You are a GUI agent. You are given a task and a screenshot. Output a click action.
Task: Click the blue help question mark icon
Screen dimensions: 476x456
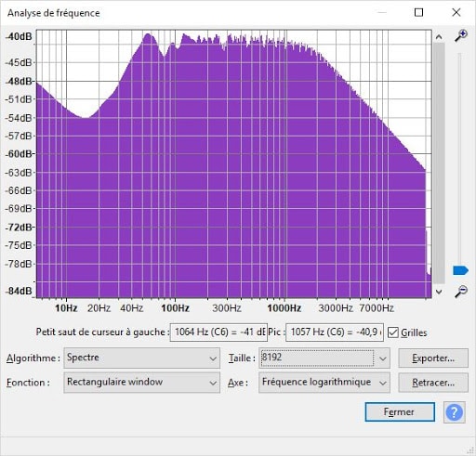point(454,412)
